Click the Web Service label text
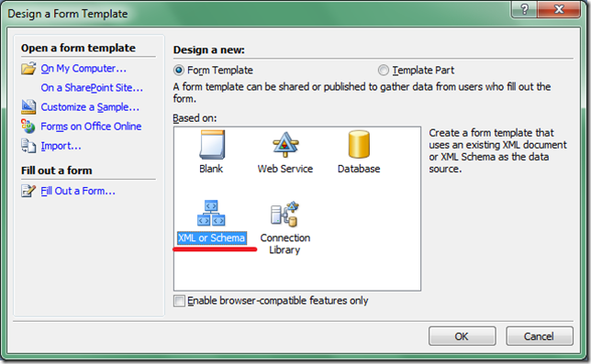Viewport: 591px width, 364px height. (285, 169)
